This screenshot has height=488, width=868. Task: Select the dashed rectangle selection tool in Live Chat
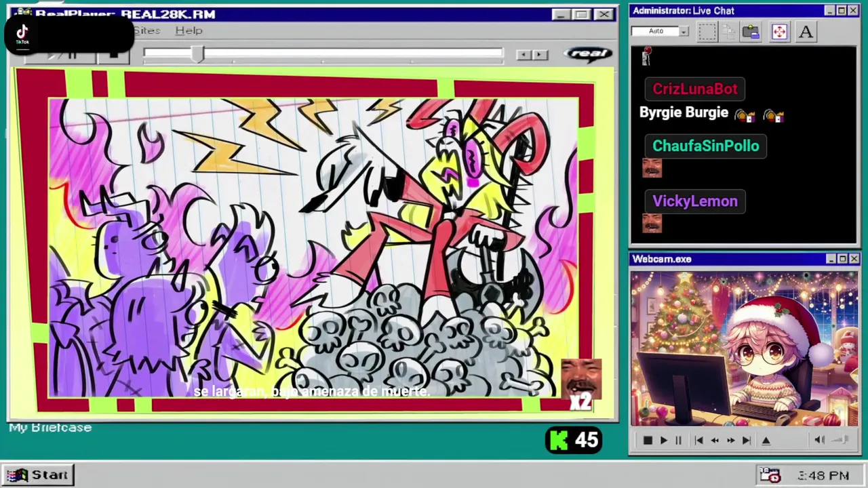point(707,32)
